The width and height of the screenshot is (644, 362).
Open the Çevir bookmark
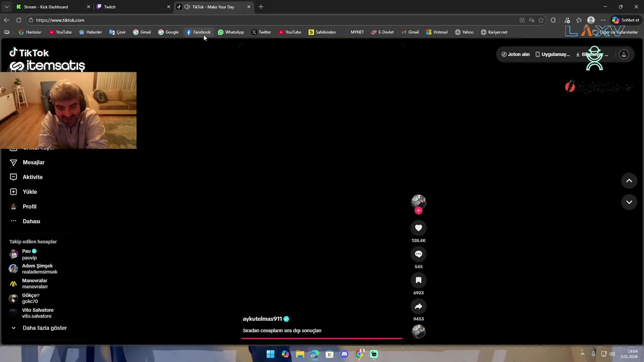(117, 32)
